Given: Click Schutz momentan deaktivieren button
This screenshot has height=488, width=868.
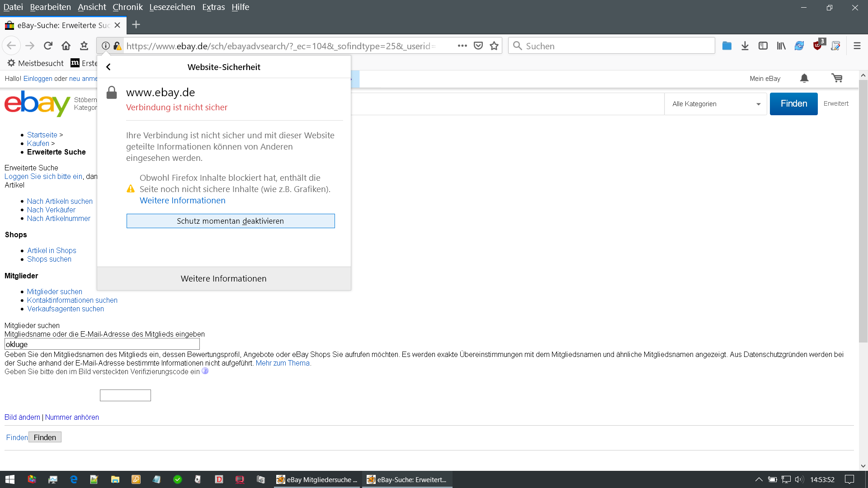Looking at the screenshot, I should click(231, 221).
